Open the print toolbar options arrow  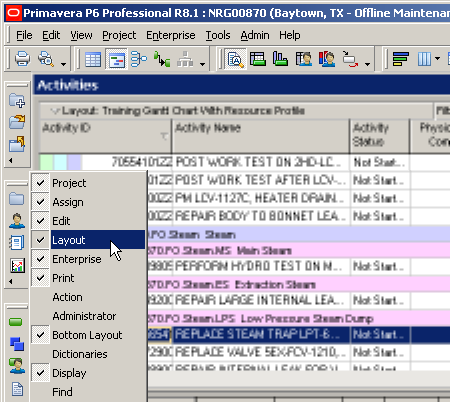point(63,64)
